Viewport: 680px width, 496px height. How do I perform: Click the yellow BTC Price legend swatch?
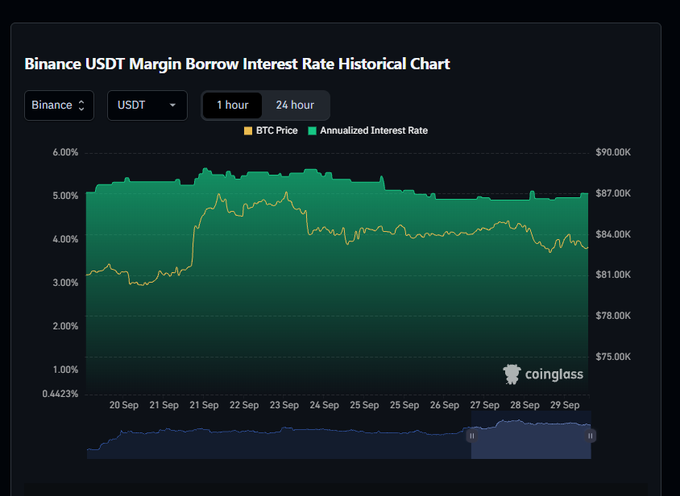[x=248, y=131]
